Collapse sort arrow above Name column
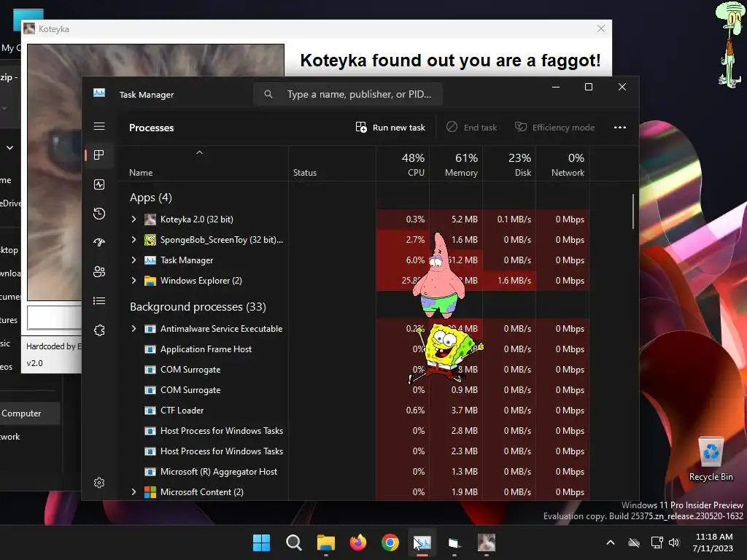 coord(200,152)
